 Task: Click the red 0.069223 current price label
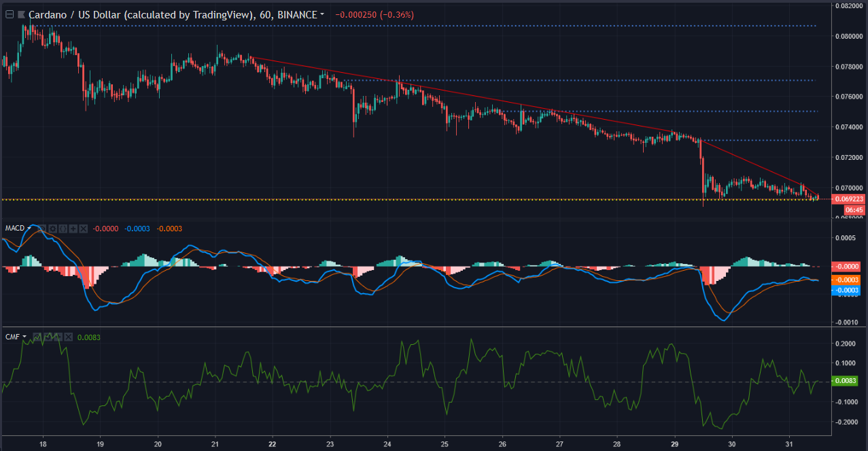click(x=849, y=199)
